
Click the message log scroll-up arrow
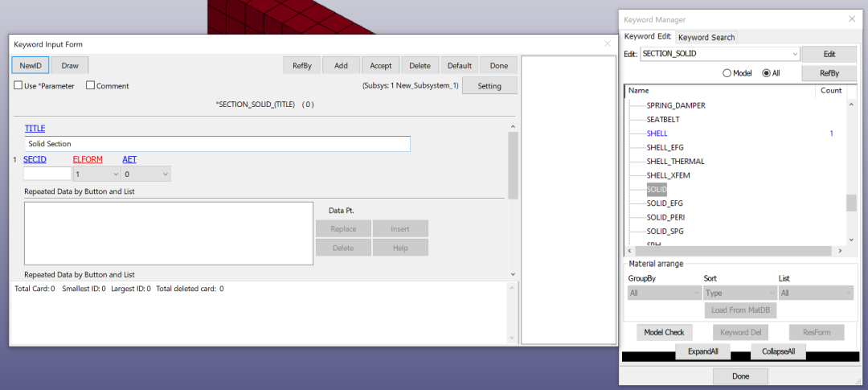513,288
